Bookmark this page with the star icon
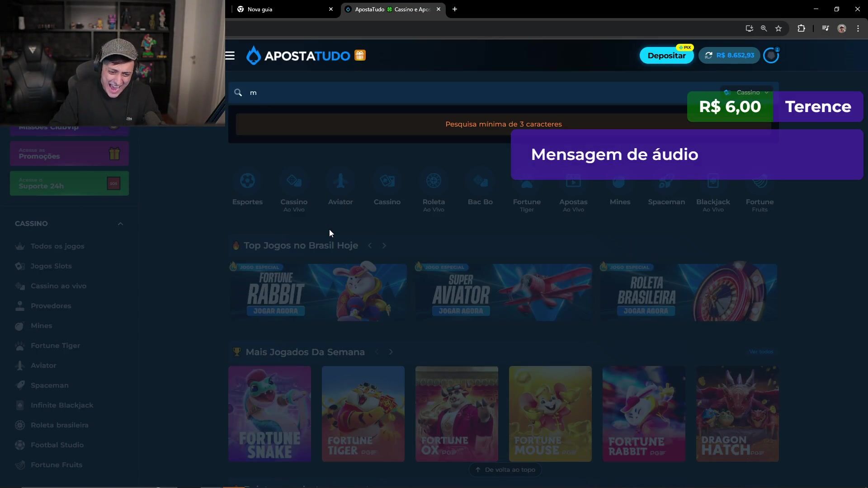This screenshot has width=868, height=488. click(778, 28)
